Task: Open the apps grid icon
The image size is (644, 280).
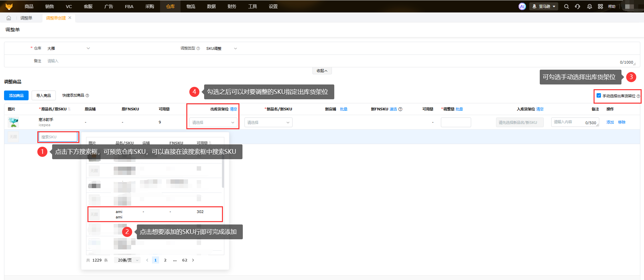Action: pos(600,6)
